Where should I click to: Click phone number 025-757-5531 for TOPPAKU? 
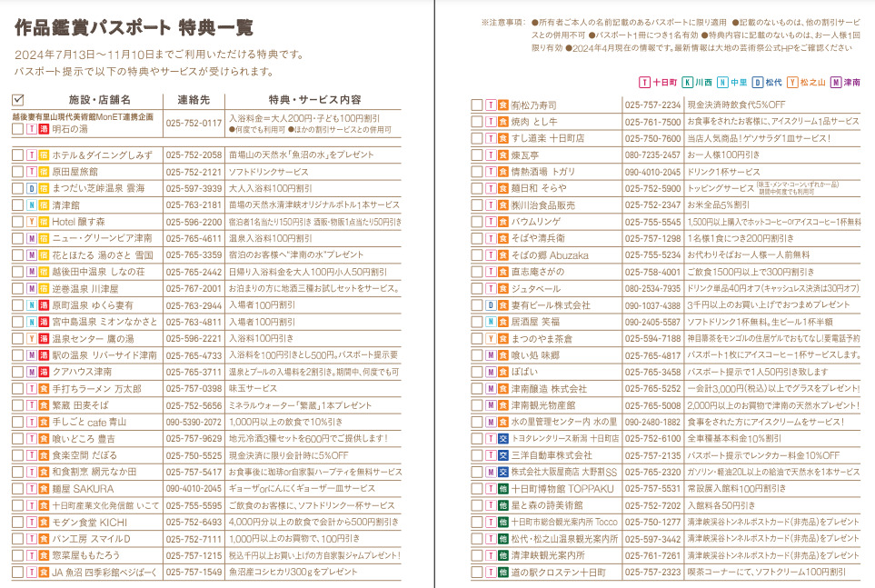(653, 489)
